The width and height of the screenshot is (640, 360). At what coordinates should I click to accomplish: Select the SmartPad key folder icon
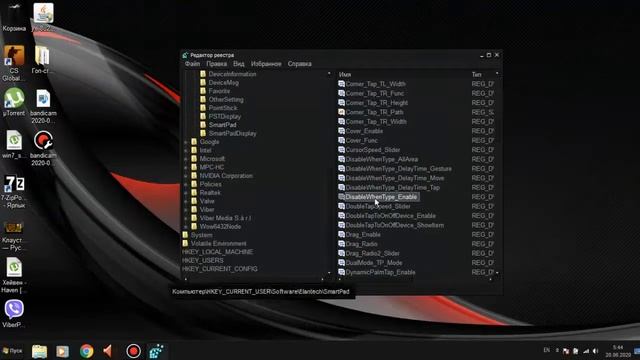(x=203, y=125)
